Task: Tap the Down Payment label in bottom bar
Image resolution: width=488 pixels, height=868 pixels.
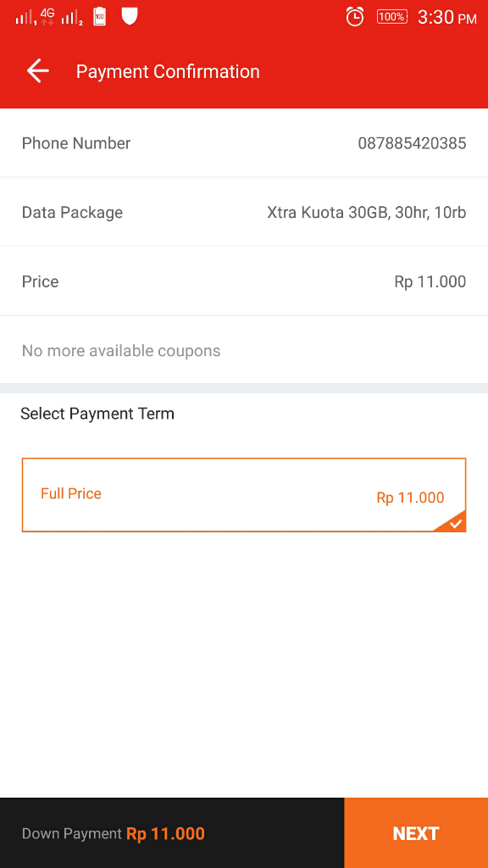Action: pyautogui.click(x=70, y=833)
